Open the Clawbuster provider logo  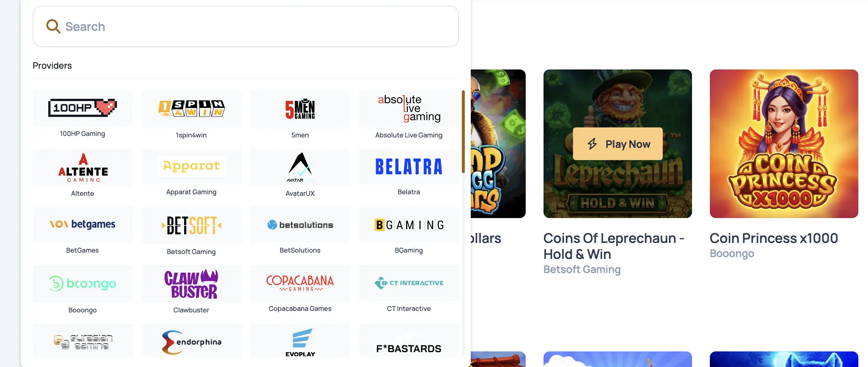pos(191,284)
